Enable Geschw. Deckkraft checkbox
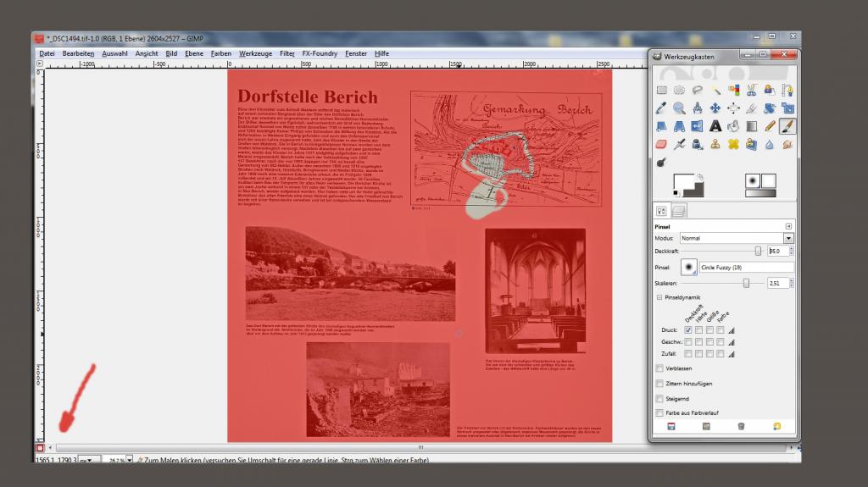This screenshot has height=487, width=868. (688, 342)
